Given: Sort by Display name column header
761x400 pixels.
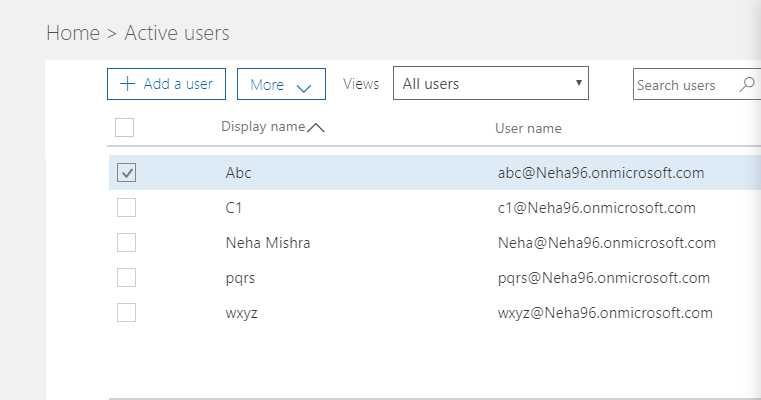Looking at the screenshot, I should coord(263,127).
